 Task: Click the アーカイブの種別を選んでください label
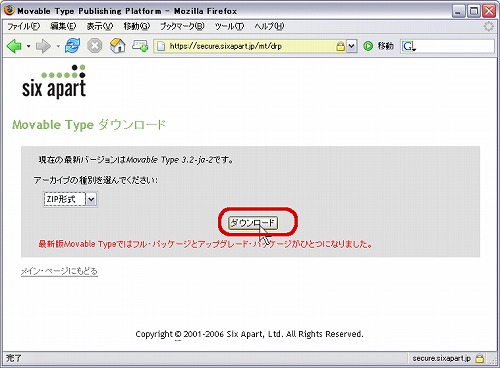coord(96,180)
